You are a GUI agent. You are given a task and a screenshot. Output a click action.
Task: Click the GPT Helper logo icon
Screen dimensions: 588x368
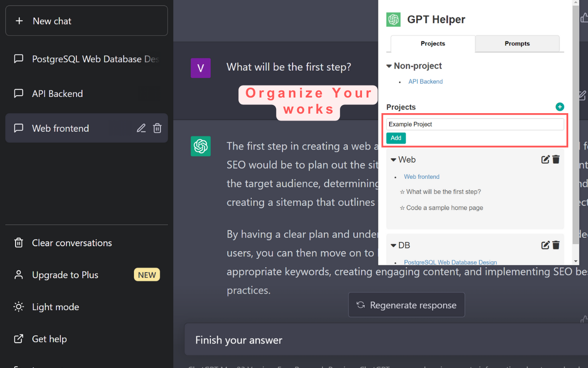[x=394, y=19]
